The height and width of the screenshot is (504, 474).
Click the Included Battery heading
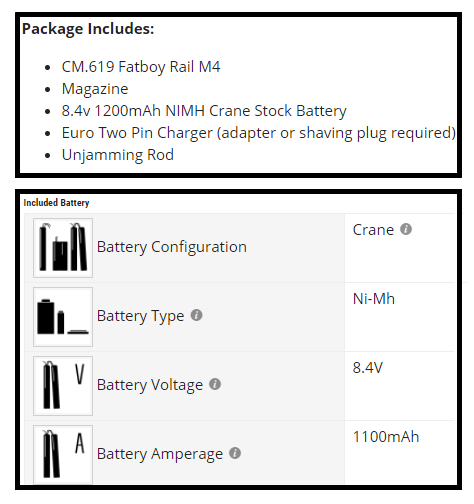(56, 203)
